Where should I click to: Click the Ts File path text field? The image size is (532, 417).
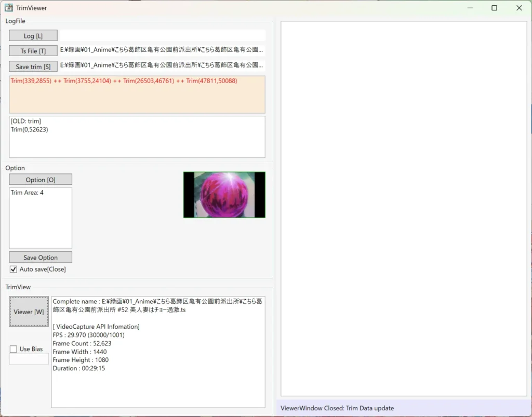pyautogui.click(x=162, y=50)
